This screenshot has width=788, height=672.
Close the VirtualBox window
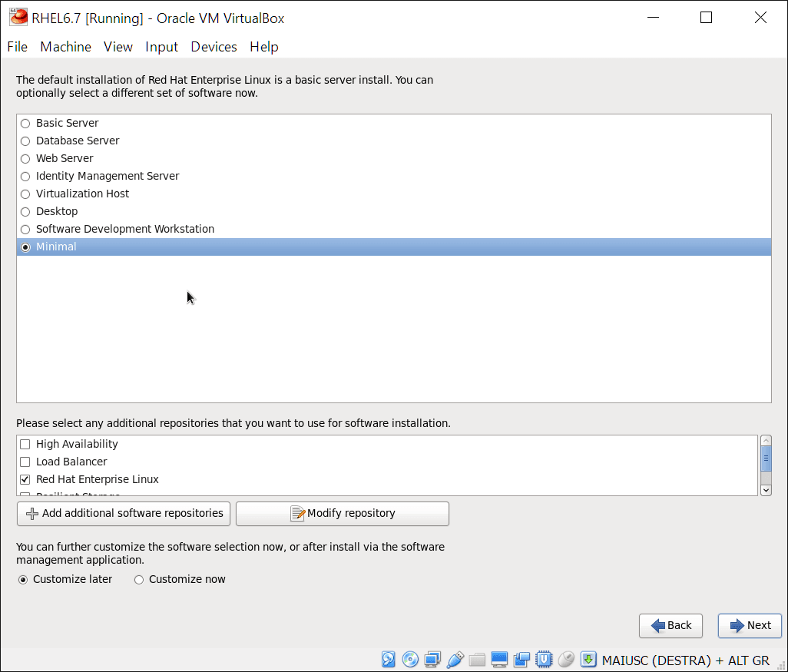click(760, 18)
